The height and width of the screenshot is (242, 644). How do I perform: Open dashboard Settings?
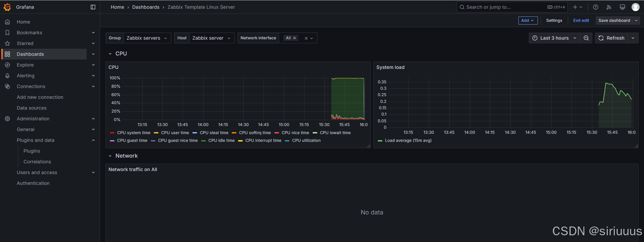[554, 21]
